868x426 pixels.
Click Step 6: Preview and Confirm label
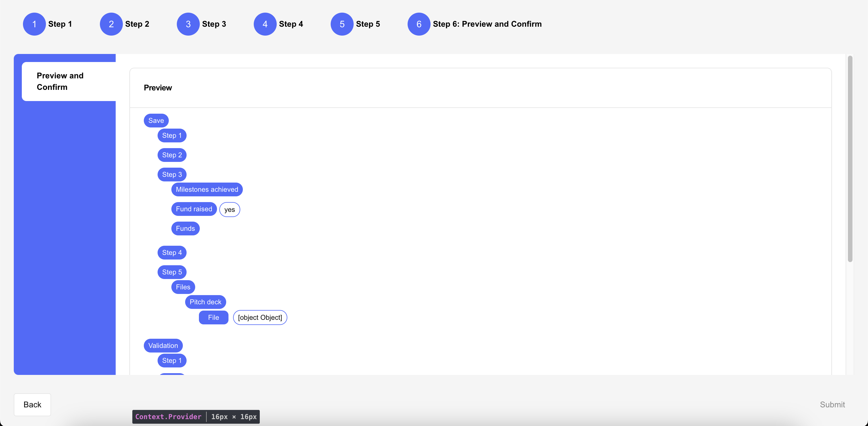(x=487, y=24)
